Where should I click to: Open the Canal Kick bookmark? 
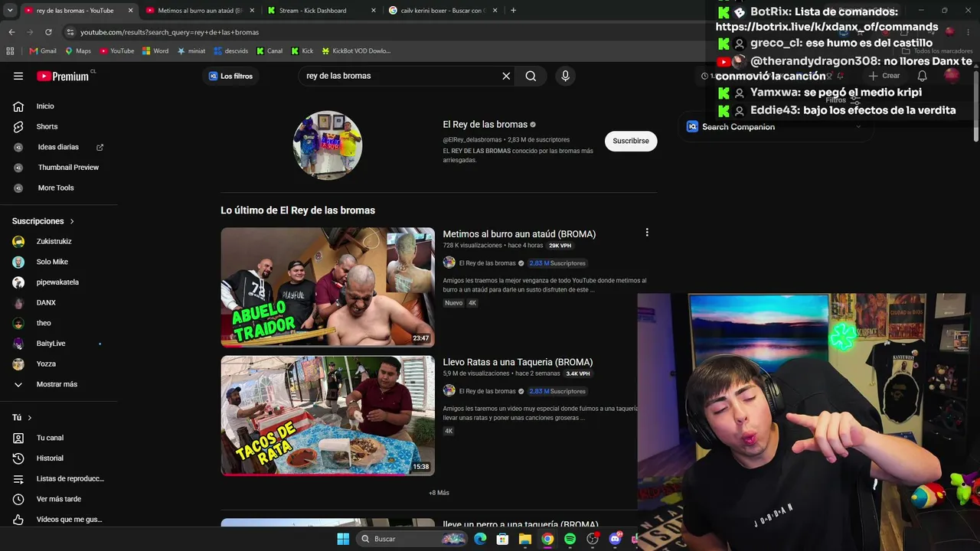pos(269,51)
